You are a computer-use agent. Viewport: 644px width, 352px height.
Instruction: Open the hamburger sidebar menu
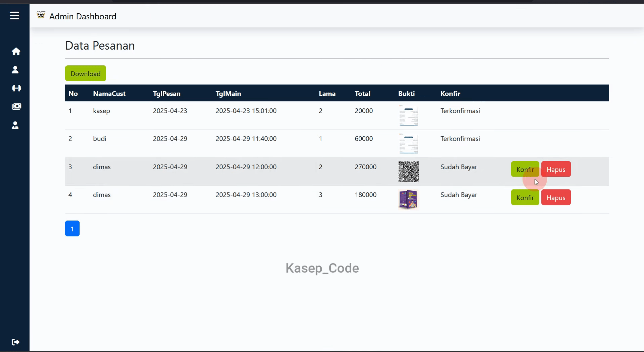(14, 16)
